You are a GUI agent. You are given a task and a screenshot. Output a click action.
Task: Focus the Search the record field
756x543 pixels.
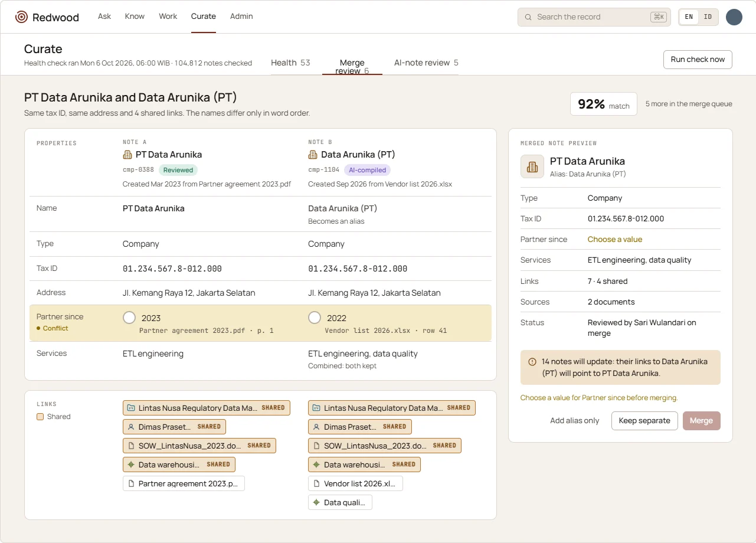594,17
